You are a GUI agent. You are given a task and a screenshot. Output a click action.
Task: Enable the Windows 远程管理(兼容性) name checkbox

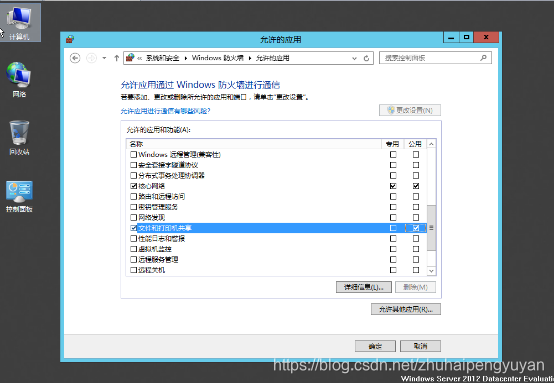point(134,154)
